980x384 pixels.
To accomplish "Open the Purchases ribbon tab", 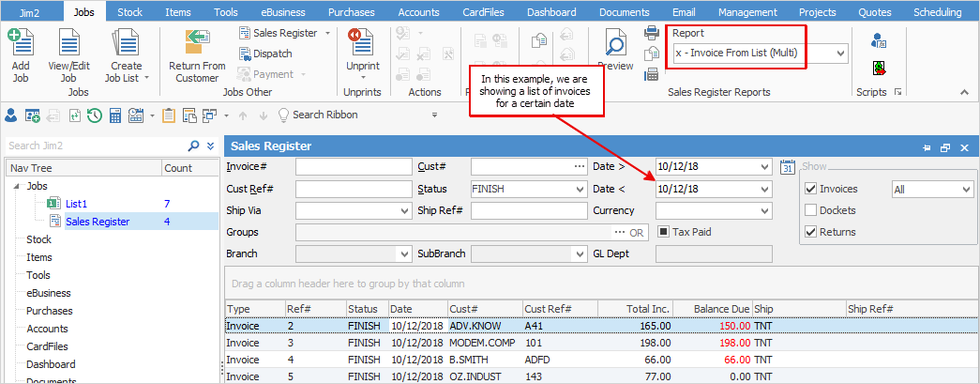I will click(x=352, y=12).
